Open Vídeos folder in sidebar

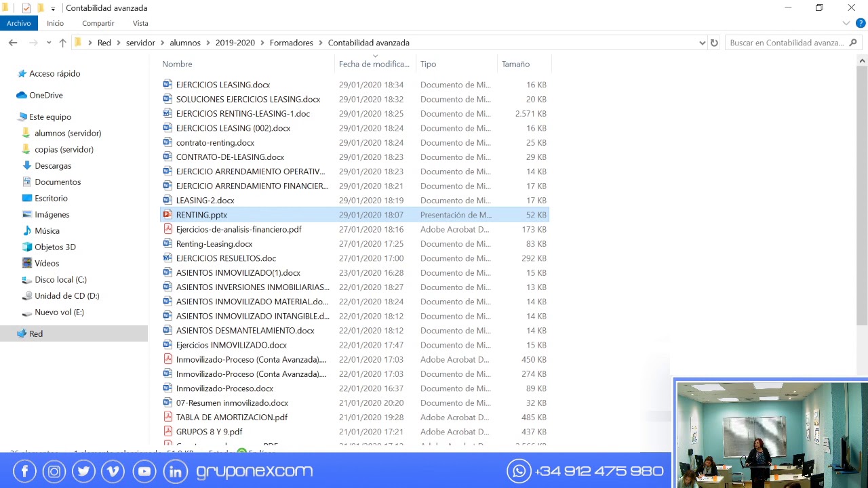pyautogui.click(x=47, y=263)
